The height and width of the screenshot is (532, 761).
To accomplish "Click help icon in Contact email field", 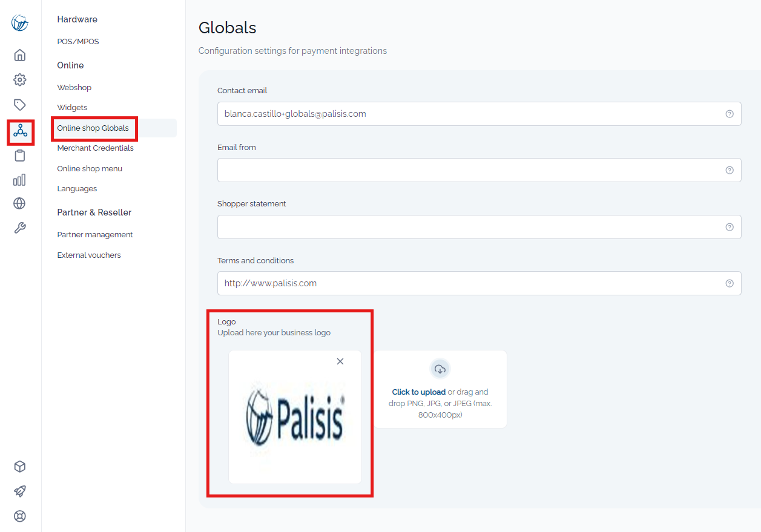I will pyautogui.click(x=730, y=114).
